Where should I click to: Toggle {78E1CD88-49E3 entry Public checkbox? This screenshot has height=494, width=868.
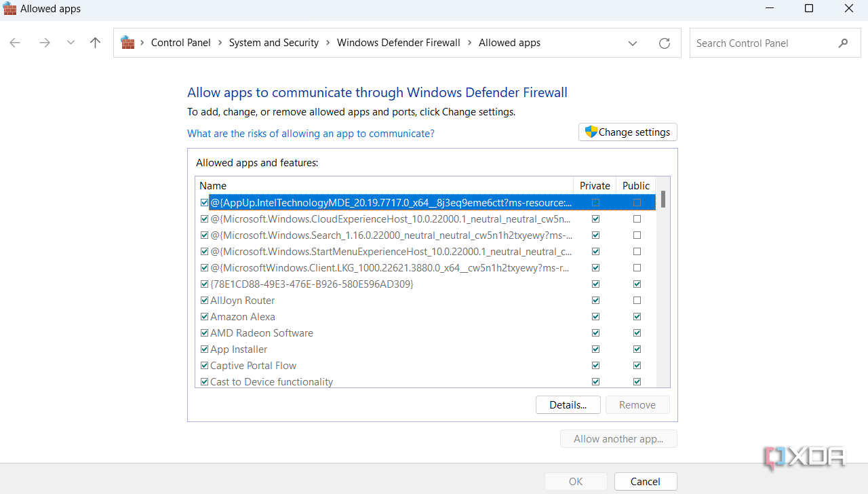point(637,284)
